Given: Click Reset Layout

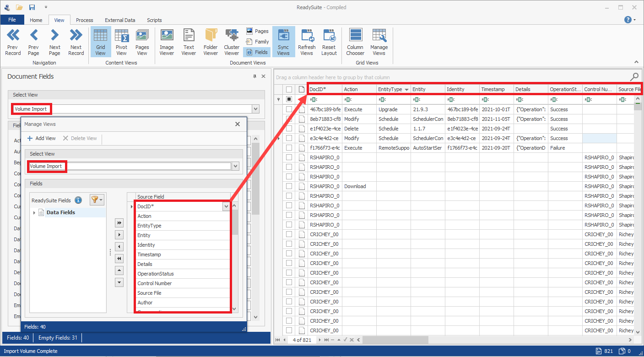Looking at the screenshot, I should (329, 42).
